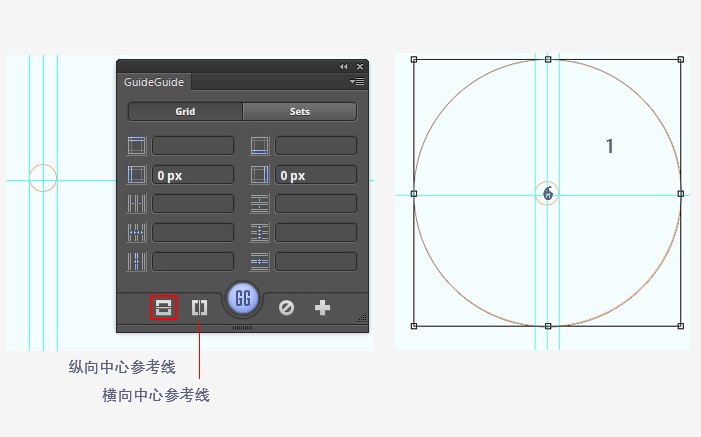Clear all guides with the circle-slash icon
701x437 pixels.
click(x=286, y=308)
